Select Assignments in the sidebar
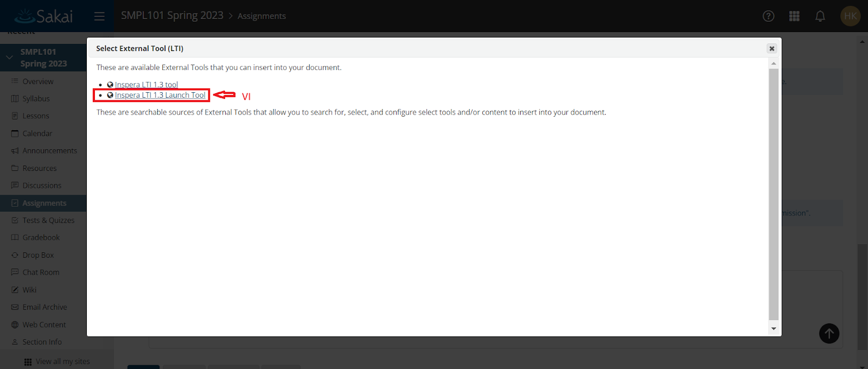This screenshot has width=868, height=369. [43, 203]
